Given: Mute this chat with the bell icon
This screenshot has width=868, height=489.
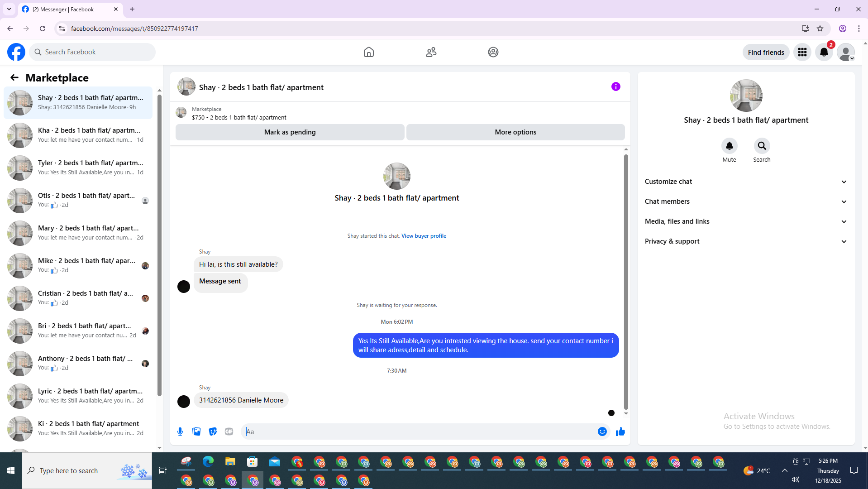Looking at the screenshot, I should [x=730, y=146].
